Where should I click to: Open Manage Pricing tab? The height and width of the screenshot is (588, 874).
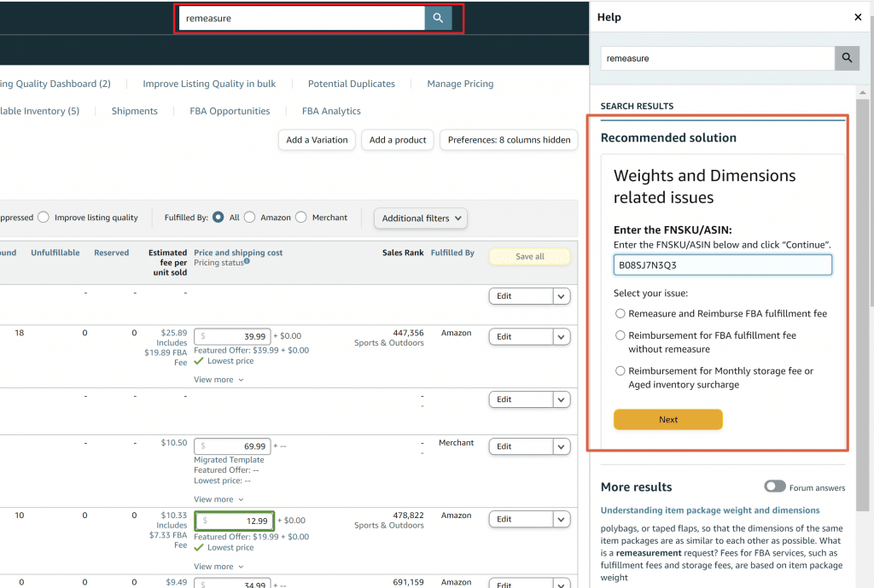tap(460, 84)
